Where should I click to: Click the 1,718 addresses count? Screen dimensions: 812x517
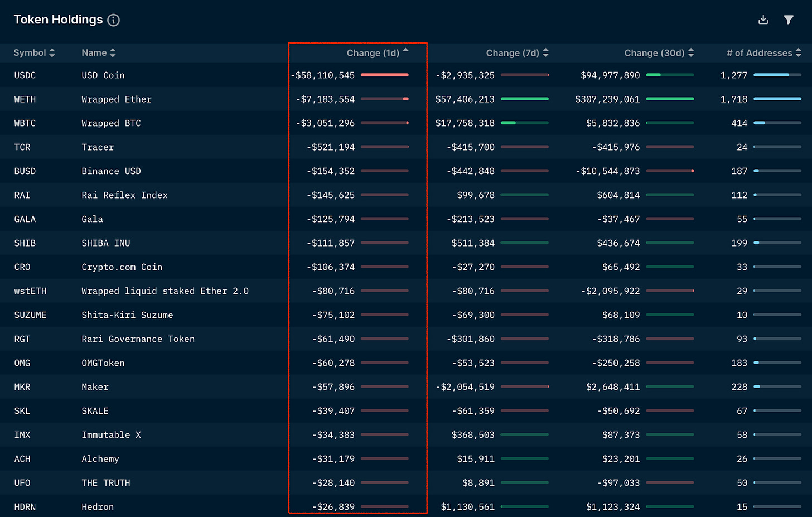[x=733, y=99]
